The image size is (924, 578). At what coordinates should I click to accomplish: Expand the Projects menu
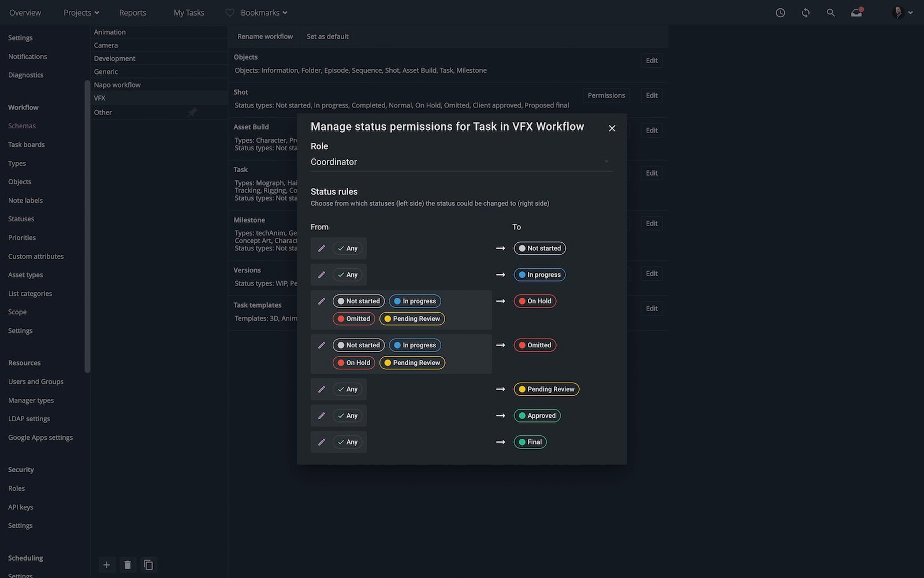pyautogui.click(x=81, y=13)
